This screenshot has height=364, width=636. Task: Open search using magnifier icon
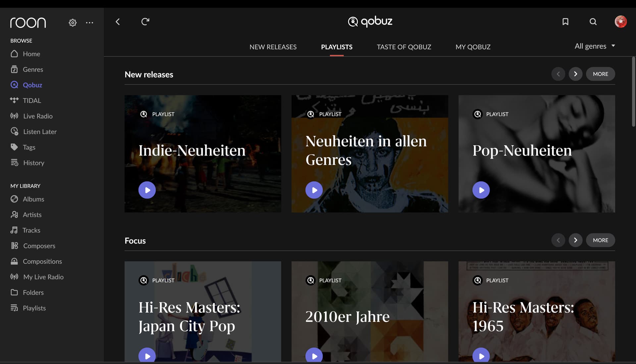pos(593,22)
